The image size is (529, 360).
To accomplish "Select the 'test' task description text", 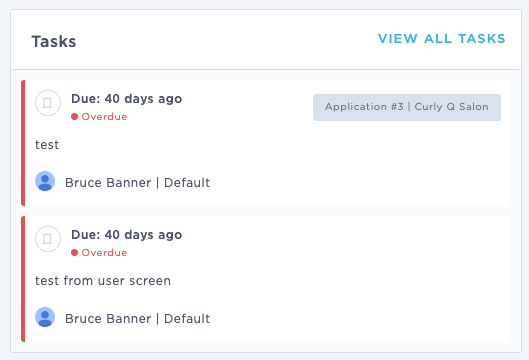I will 47,145.
